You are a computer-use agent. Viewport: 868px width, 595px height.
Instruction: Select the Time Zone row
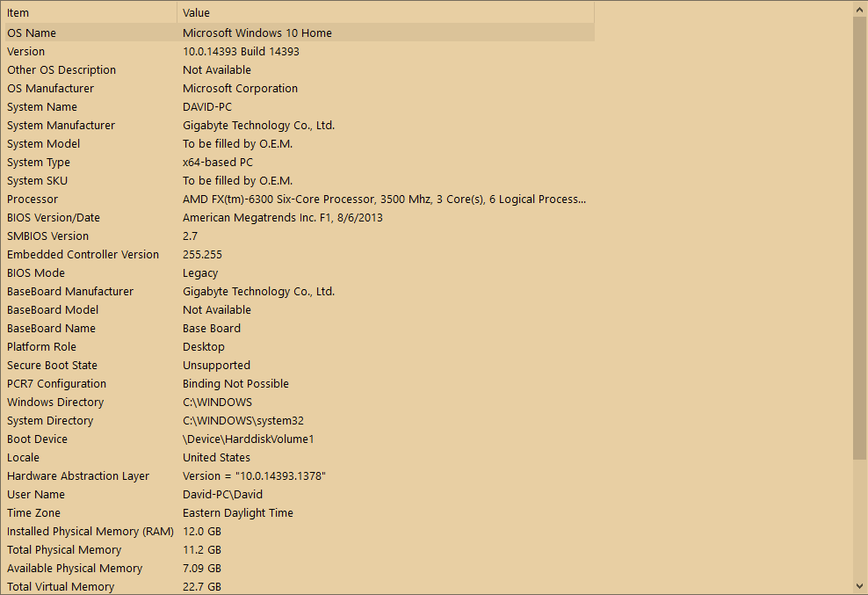300,513
